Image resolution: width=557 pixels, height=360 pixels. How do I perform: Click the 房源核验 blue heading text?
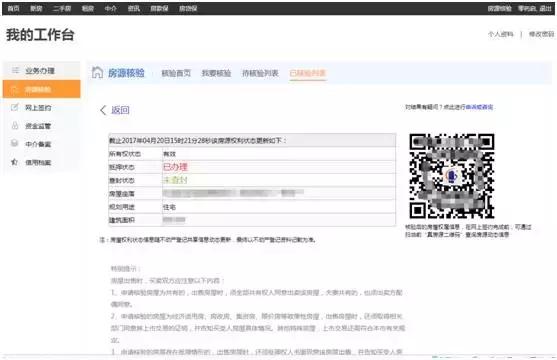pos(126,73)
